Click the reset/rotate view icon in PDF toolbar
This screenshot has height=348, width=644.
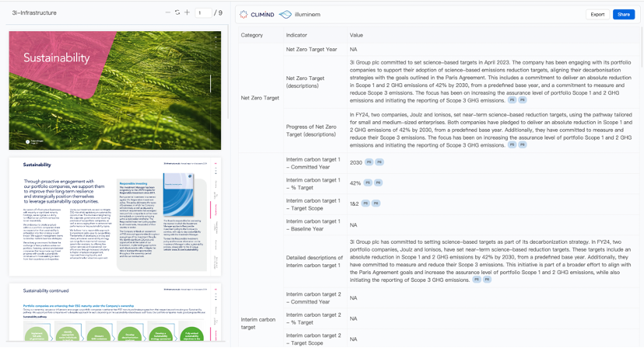[177, 12]
